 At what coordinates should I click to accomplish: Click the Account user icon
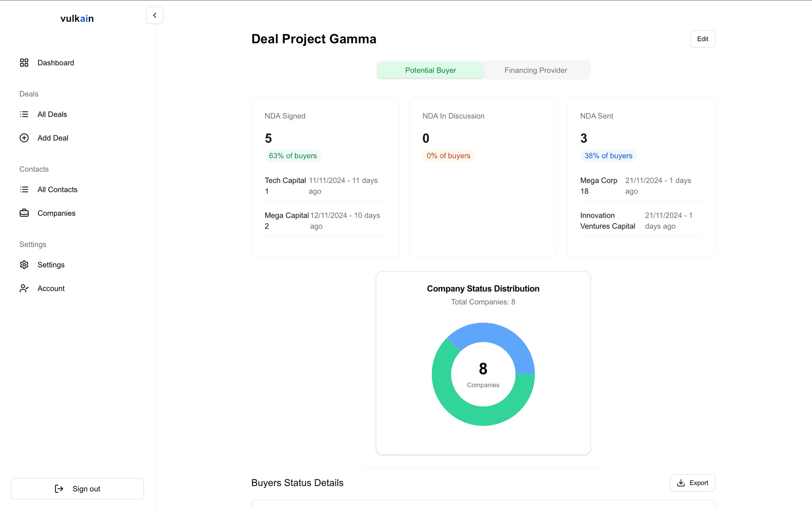24,288
